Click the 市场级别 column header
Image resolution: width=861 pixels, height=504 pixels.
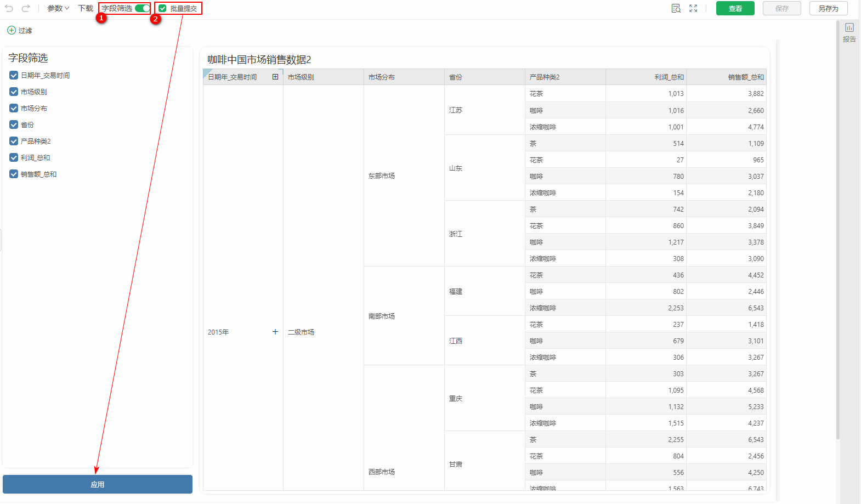(x=324, y=77)
